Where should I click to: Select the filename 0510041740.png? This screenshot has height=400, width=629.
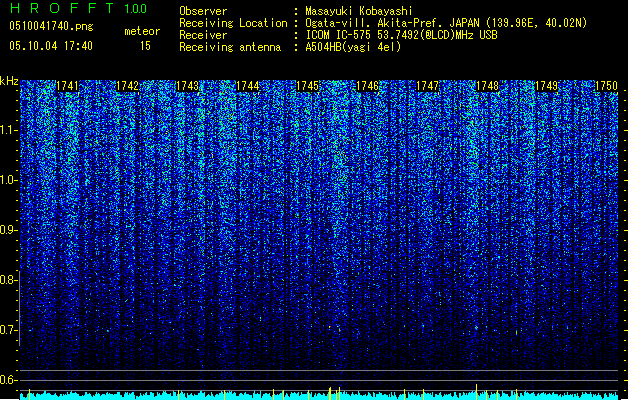[x=51, y=26]
